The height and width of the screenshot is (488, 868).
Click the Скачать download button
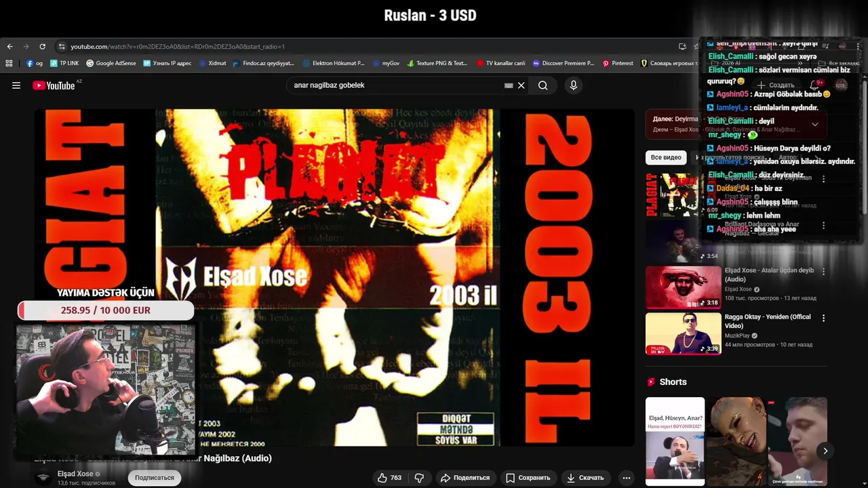[585, 478]
